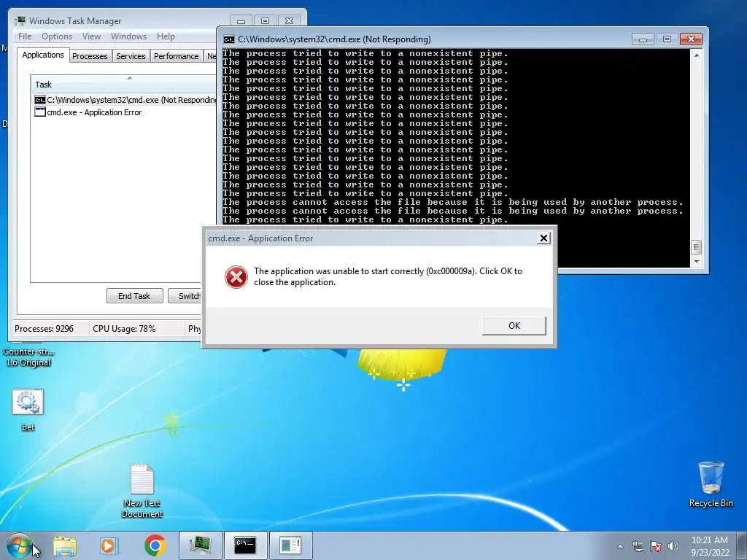The height and width of the screenshot is (560, 747).
Task: Switch to Task Manager taskbar button
Action: (x=201, y=545)
